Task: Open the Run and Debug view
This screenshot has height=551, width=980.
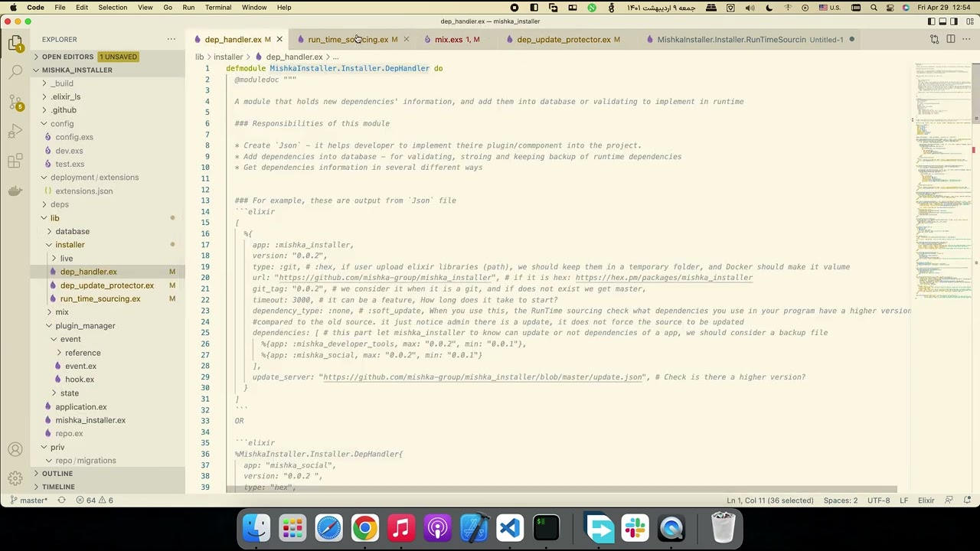Action: (15, 132)
